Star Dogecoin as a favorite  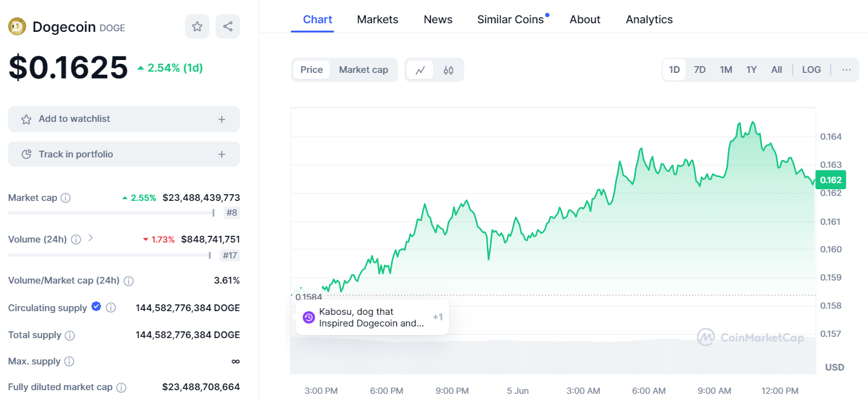tap(197, 26)
